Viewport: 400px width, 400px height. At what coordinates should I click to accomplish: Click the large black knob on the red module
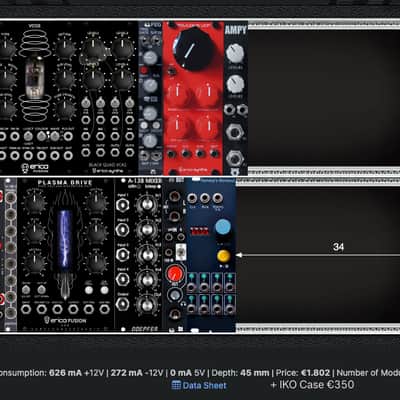point(193,49)
